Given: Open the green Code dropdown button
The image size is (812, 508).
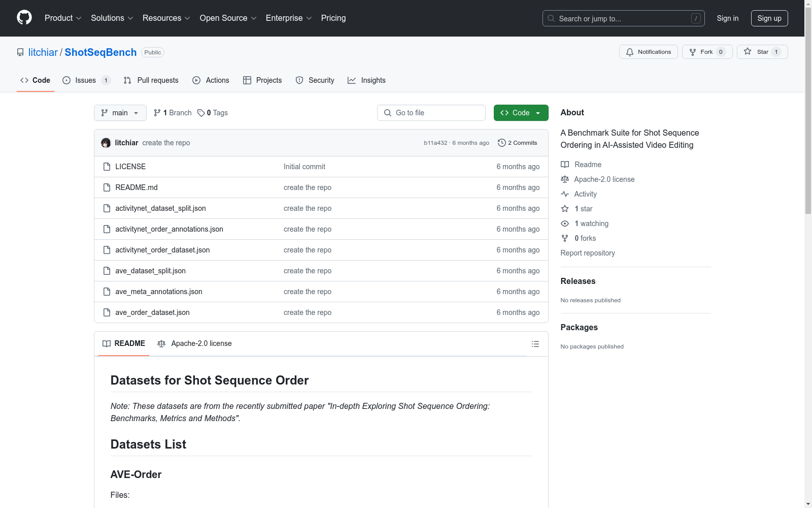Looking at the screenshot, I should [521, 113].
